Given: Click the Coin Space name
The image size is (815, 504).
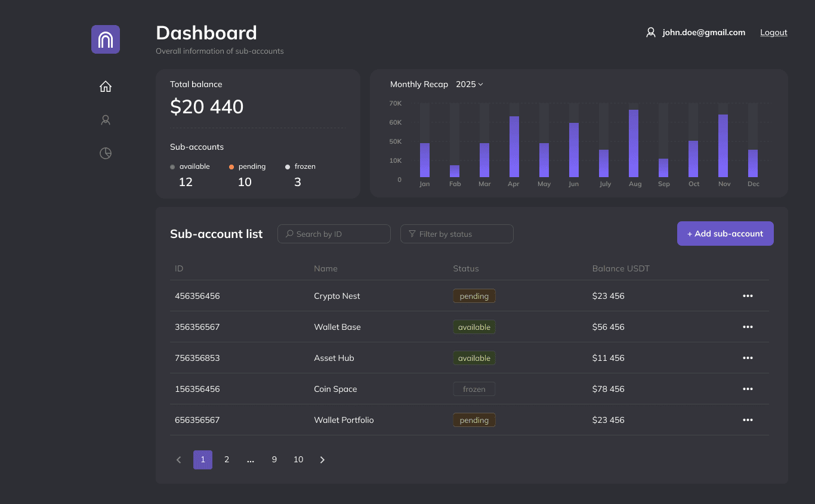Looking at the screenshot, I should coord(336,389).
